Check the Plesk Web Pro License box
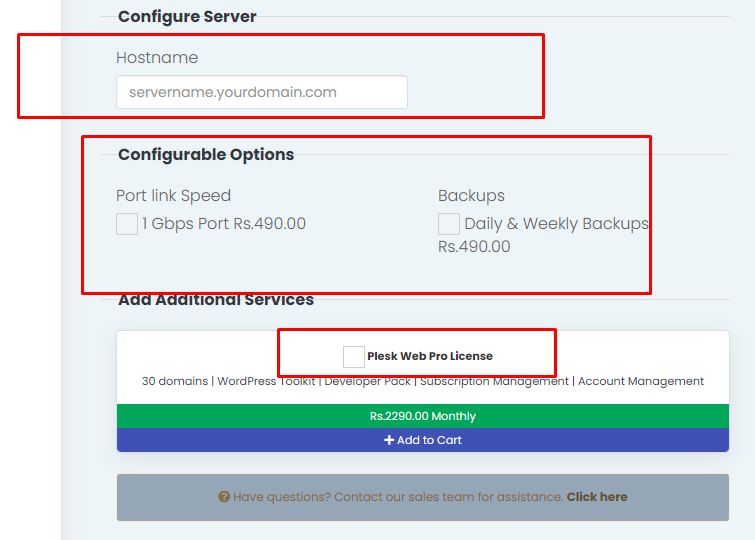This screenshot has width=755, height=540. pyautogui.click(x=354, y=357)
